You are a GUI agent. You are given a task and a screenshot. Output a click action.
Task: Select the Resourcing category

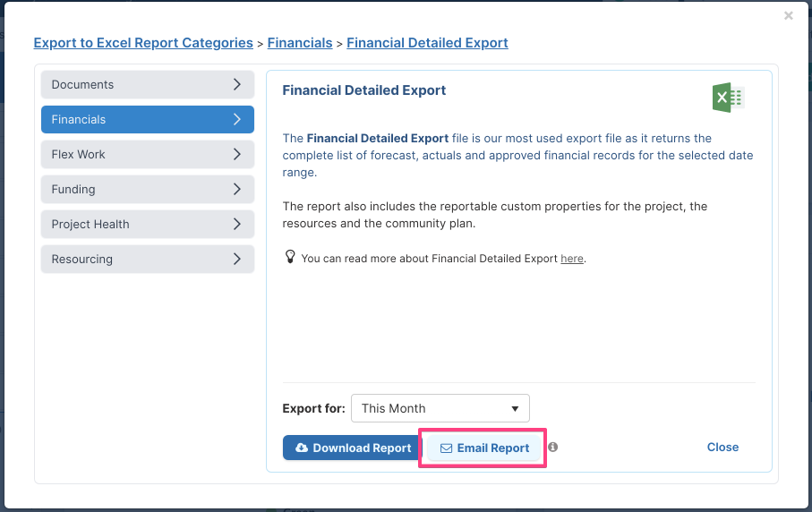(x=148, y=259)
